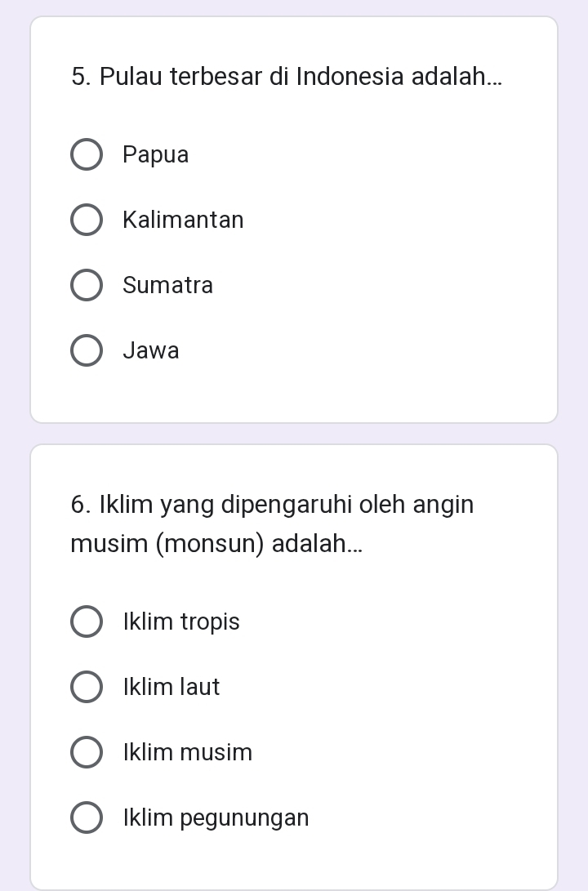Screen dimensions: 588x891
Task: Pick the Jawa radio button
Action: pos(87,351)
